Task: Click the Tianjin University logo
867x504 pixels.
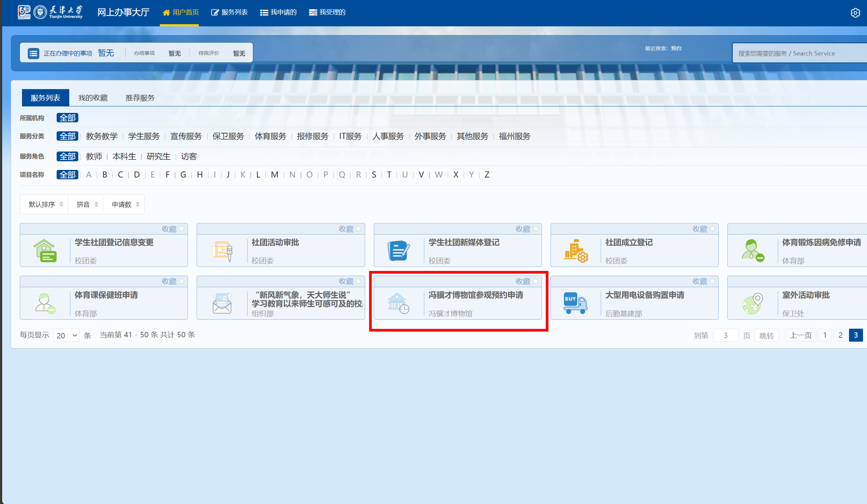Action: point(51,12)
